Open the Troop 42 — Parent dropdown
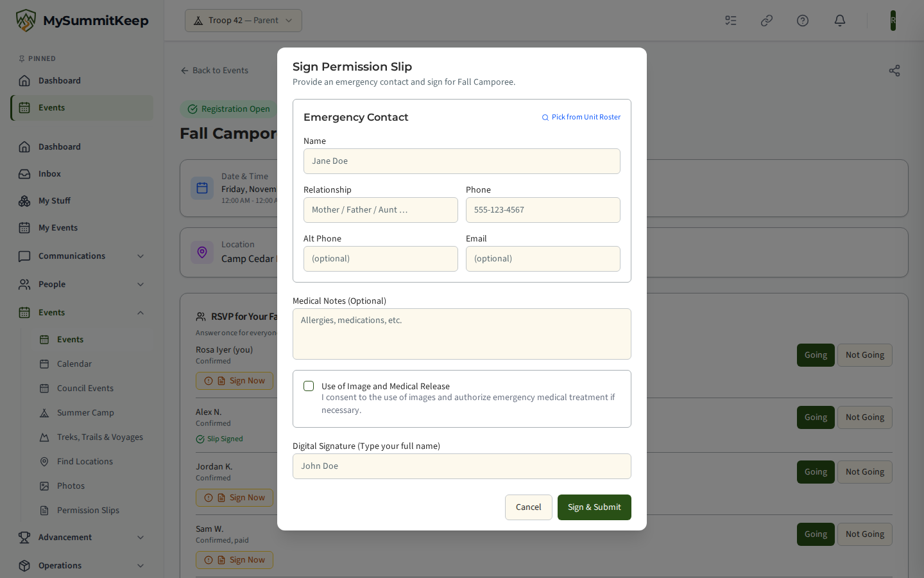This screenshot has height=578, width=924. pyautogui.click(x=243, y=21)
